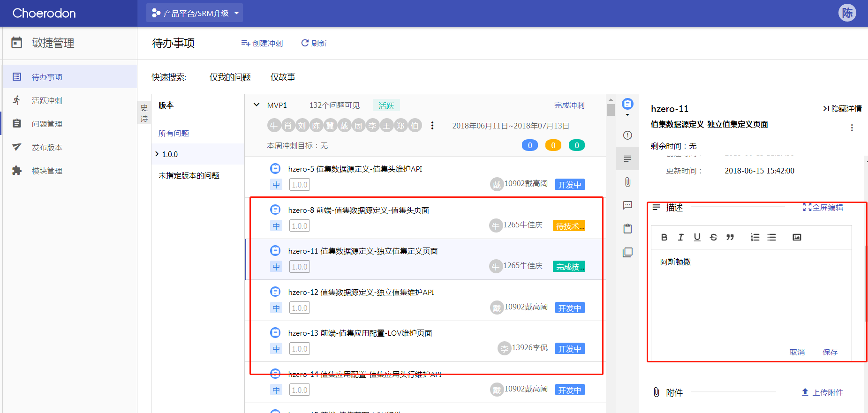Select 所有问题 in version panel
This screenshot has width=868, height=413.
pos(174,133)
